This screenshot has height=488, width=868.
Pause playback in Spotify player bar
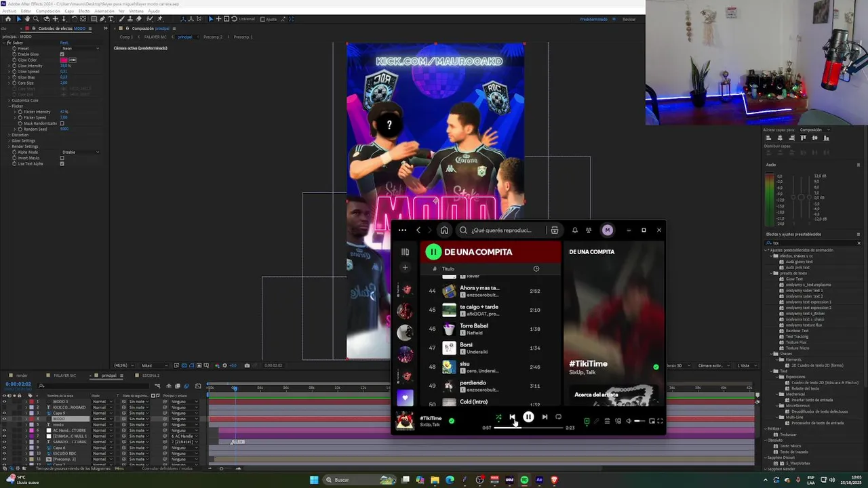pyautogui.click(x=528, y=417)
